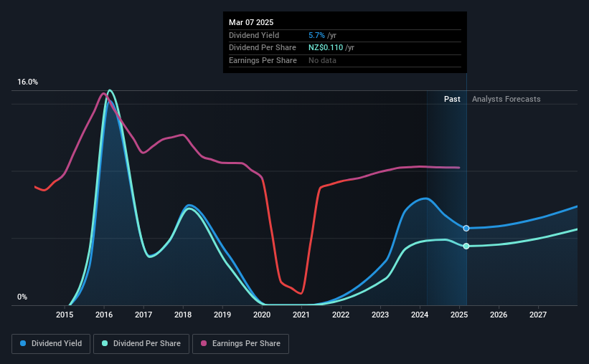589x364 pixels.
Task: Click the 5.7% dividend yield value
Action: coord(316,35)
